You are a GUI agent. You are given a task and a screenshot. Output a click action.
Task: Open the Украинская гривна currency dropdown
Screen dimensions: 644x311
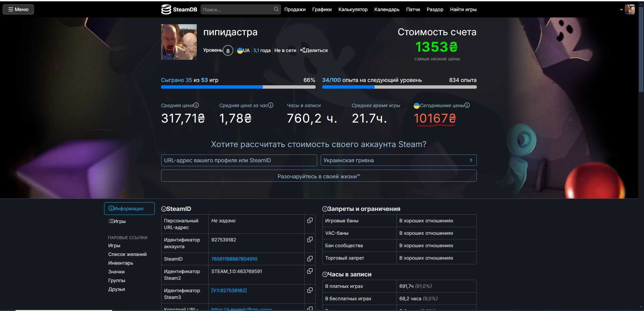[399, 160]
